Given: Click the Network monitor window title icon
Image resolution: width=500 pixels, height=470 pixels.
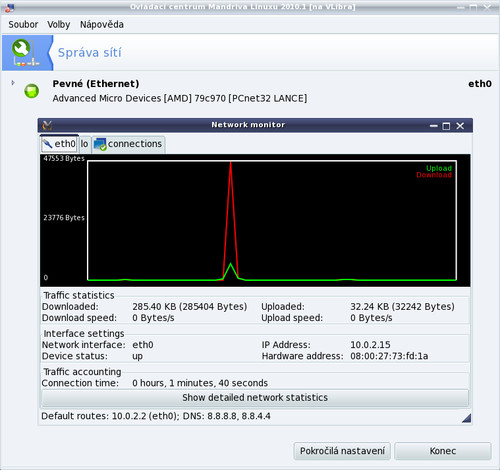Looking at the screenshot, I should [x=47, y=125].
